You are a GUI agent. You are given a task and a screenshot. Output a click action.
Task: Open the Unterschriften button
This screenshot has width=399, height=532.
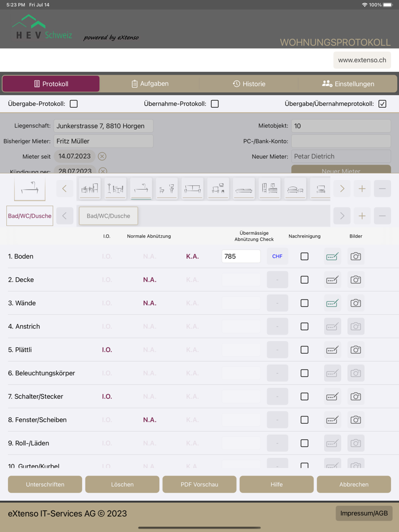click(45, 485)
